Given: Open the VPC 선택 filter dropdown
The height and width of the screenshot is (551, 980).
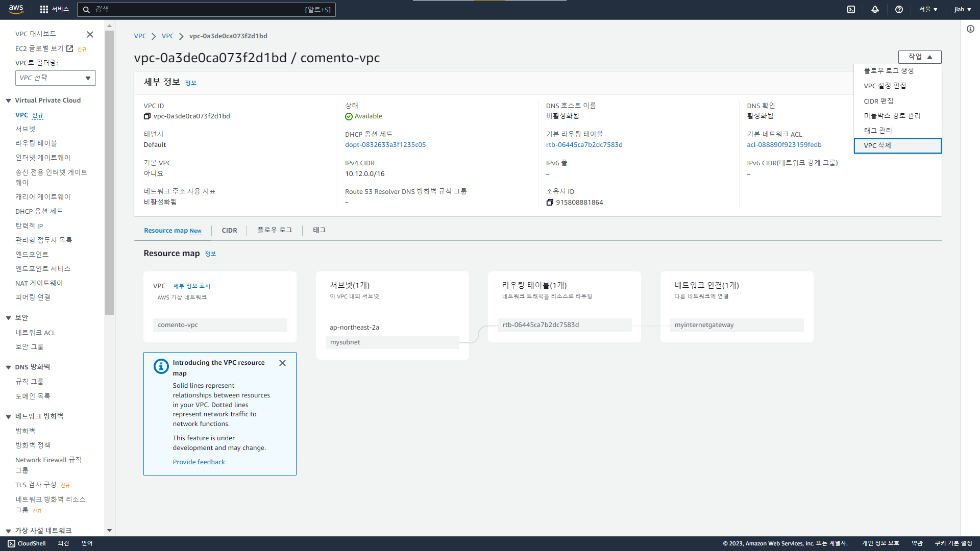Looking at the screenshot, I should click(55, 78).
